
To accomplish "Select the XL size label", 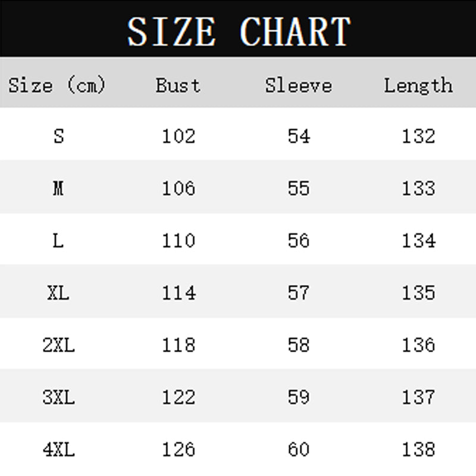I will point(58,293).
